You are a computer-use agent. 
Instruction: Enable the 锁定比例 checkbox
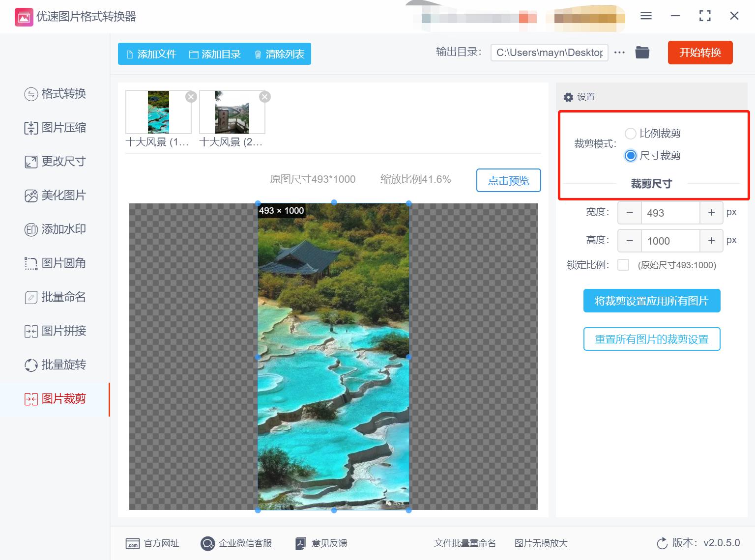tap(623, 265)
